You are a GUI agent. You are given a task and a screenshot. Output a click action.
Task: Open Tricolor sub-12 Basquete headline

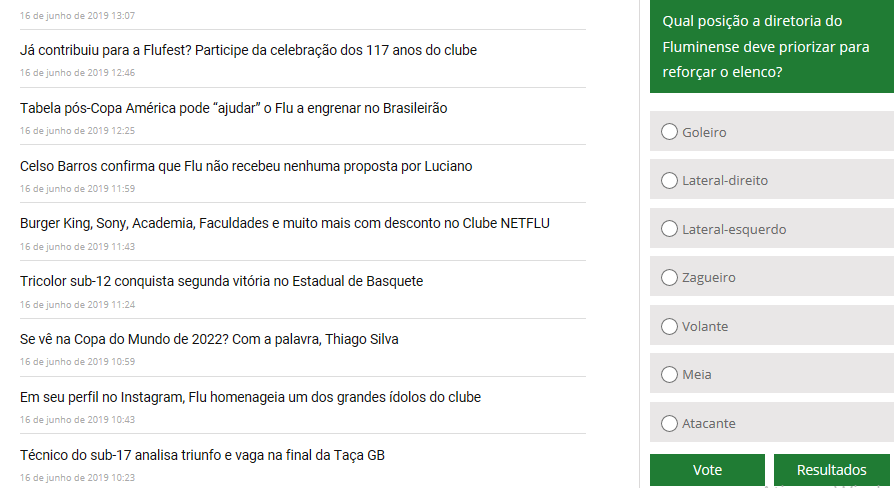point(221,281)
